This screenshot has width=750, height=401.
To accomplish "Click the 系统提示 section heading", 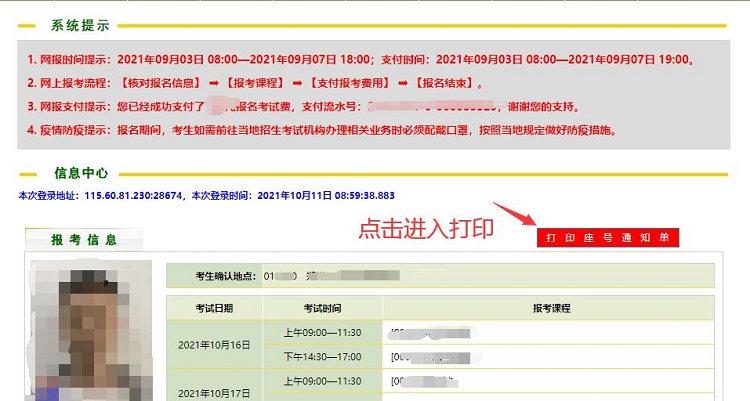I will [78, 24].
